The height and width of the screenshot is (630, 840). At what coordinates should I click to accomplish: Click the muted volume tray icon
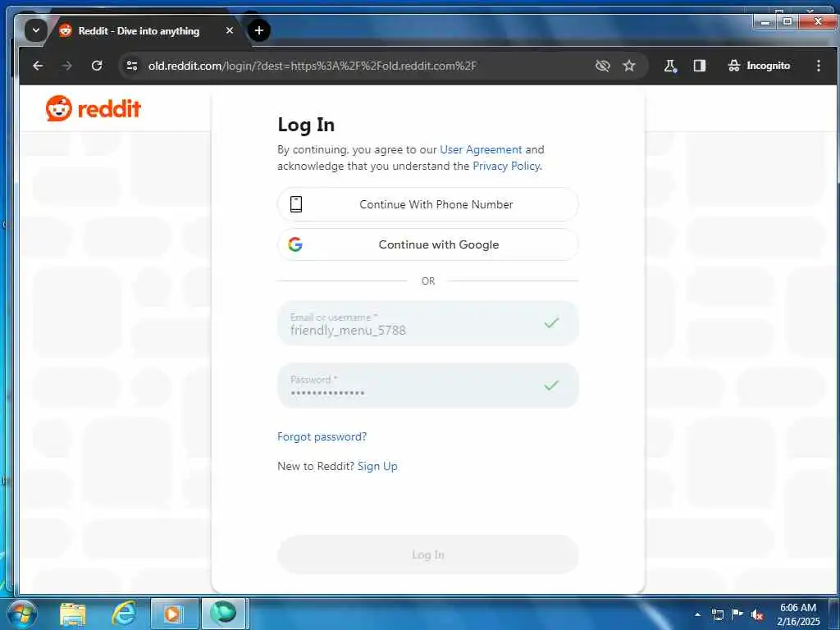(757, 615)
